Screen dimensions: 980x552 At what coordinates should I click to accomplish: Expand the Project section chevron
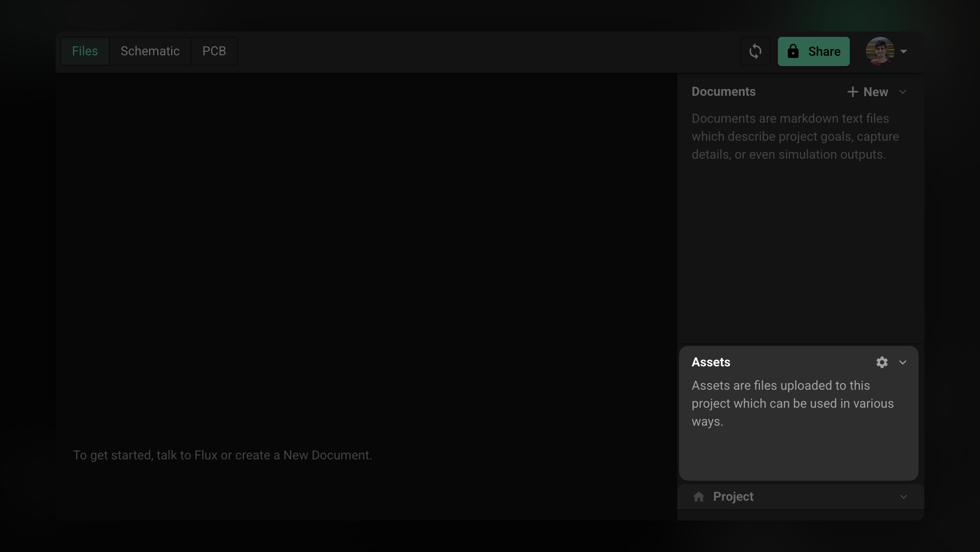click(x=904, y=497)
